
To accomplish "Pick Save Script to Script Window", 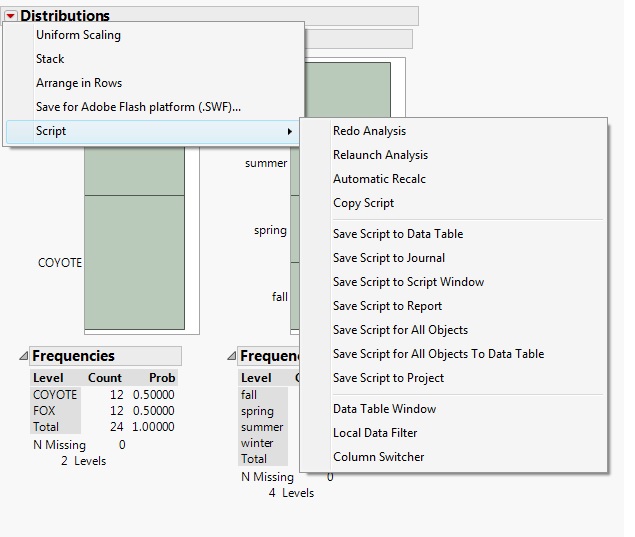I will coord(408,282).
